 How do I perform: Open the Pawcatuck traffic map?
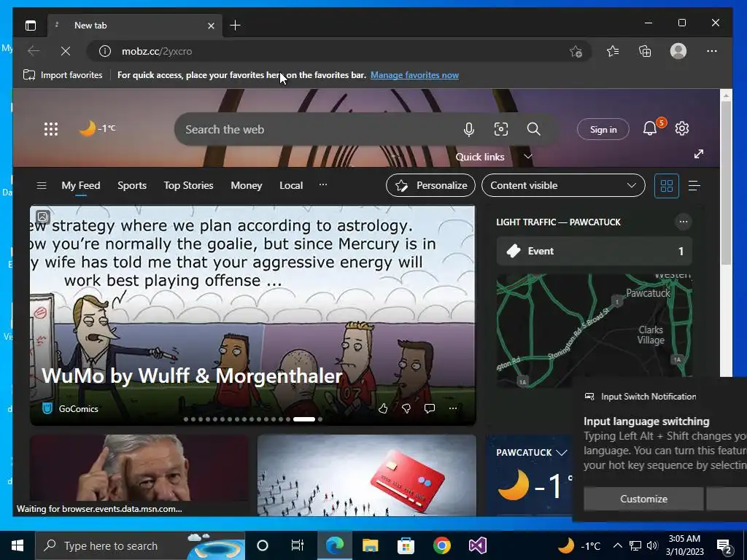click(594, 330)
